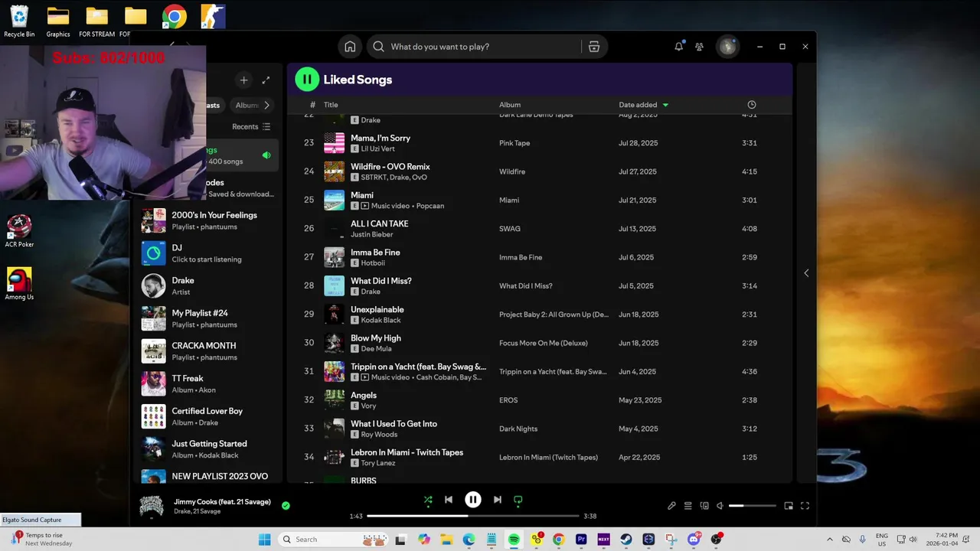
Task: Toggle shuffle in the player bar
Action: 428,500
